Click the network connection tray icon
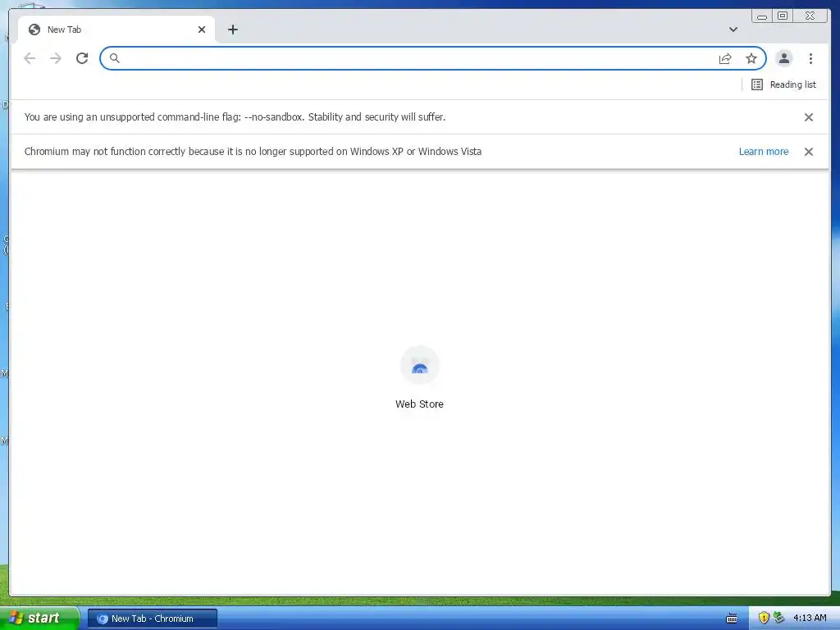The height and width of the screenshot is (630, 840). (x=778, y=618)
